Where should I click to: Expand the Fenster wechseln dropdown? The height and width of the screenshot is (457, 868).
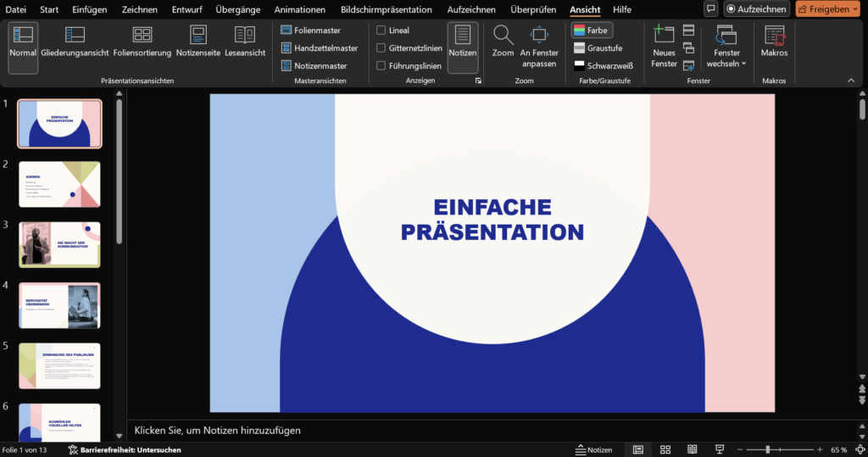click(726, 47)
